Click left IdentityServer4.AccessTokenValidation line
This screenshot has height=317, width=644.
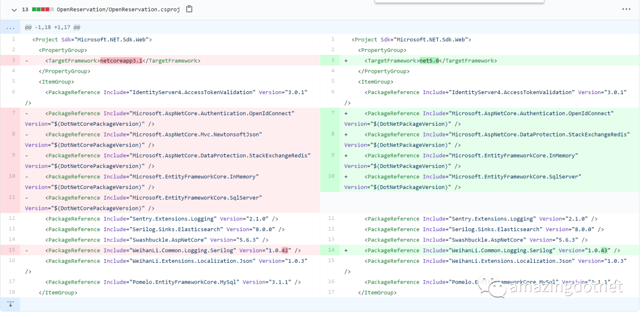(170, 97)
